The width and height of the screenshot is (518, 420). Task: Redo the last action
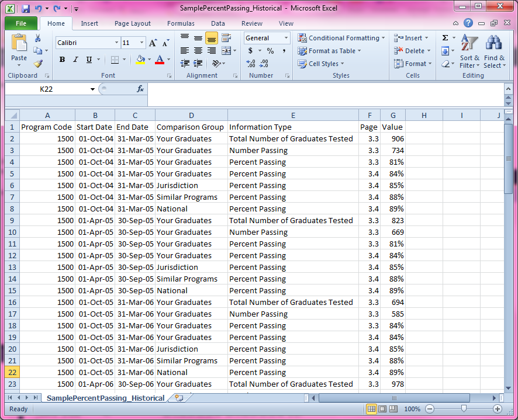tap(57, 9)
